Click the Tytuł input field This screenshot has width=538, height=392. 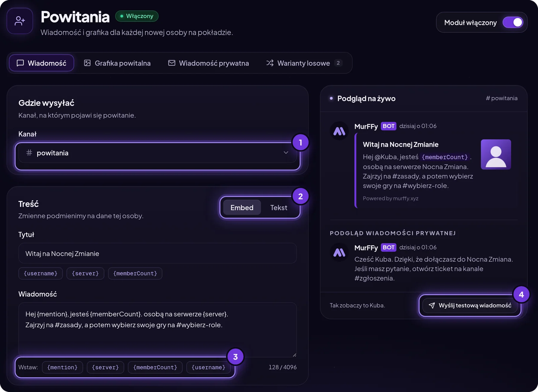point(158,253)
